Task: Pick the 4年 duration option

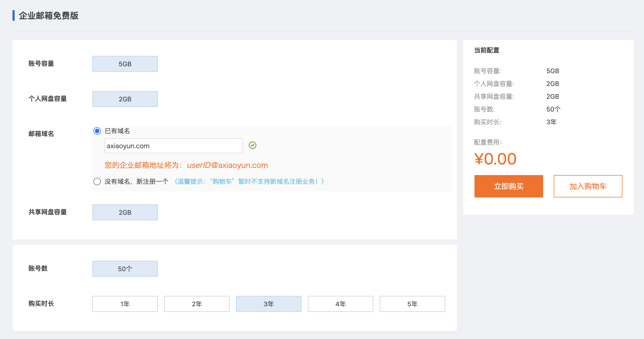Action: pos(340,304)
